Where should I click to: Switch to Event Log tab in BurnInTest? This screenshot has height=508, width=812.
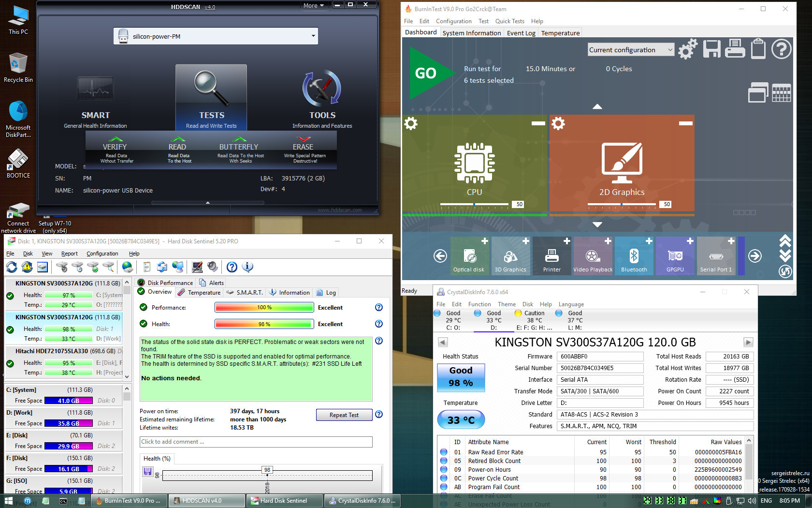pyautogui.click(x=521, y=33)
